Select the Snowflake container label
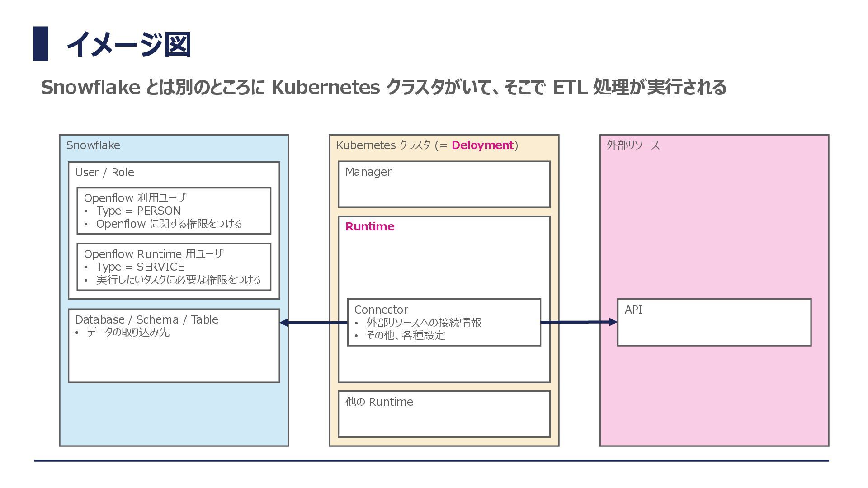868x488 pixels. 93,145
